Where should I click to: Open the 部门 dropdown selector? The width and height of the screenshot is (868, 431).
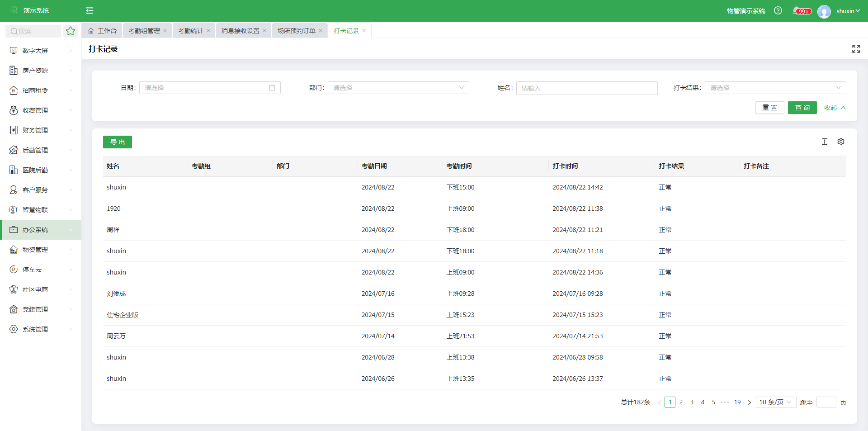coord(398,88)
